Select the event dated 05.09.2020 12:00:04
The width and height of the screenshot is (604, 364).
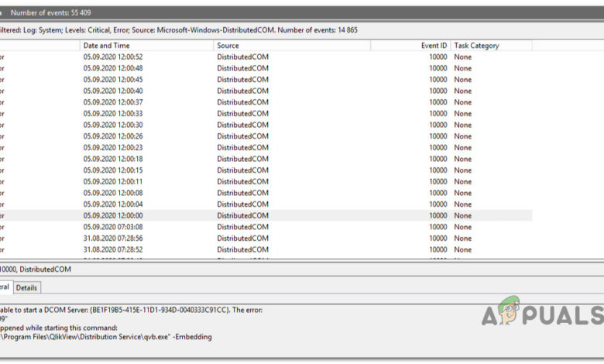pos(266,204)
